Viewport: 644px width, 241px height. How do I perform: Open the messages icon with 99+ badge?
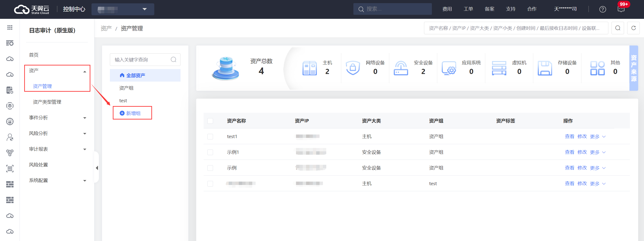621,9
